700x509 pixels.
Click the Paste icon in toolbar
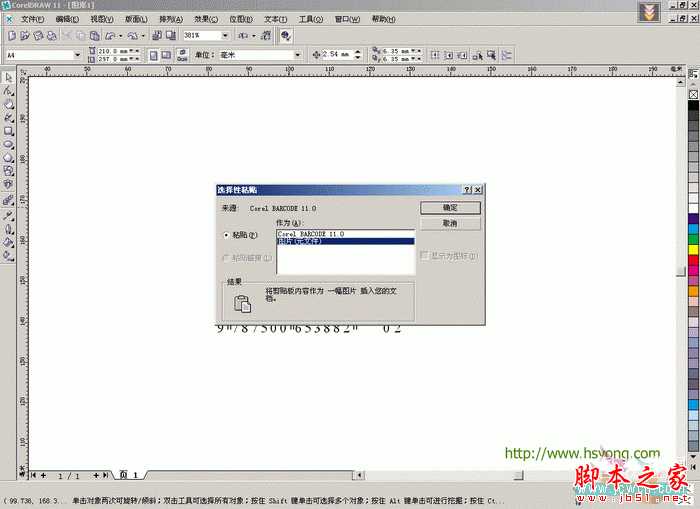point(95,35)
